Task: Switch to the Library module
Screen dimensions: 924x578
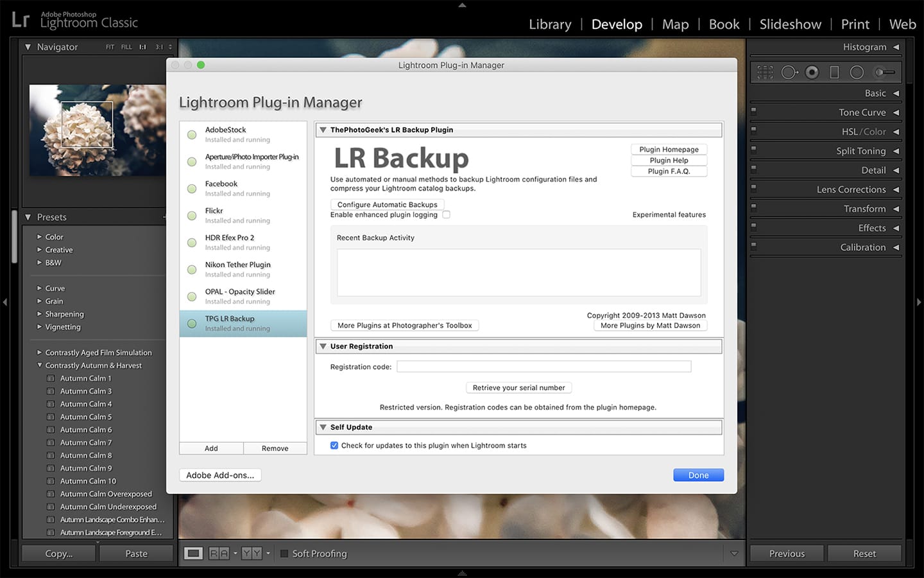Action: (x=550, y=24)
